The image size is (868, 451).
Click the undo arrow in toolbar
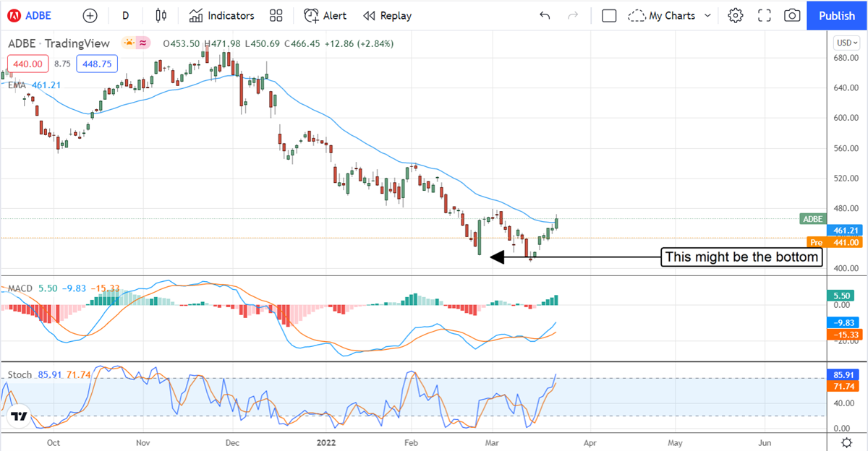tap(545, 15)
